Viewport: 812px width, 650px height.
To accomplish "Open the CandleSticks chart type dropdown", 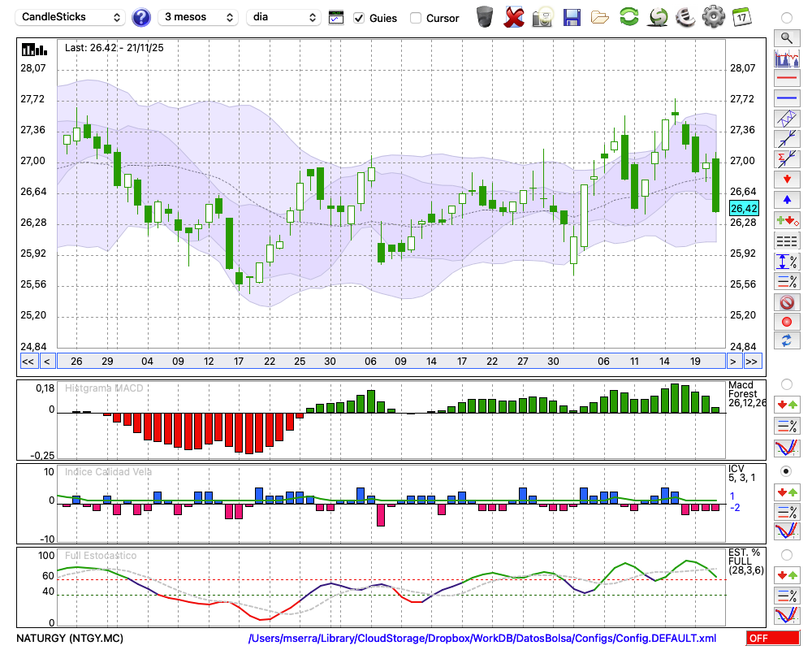I will click(71, 17).
